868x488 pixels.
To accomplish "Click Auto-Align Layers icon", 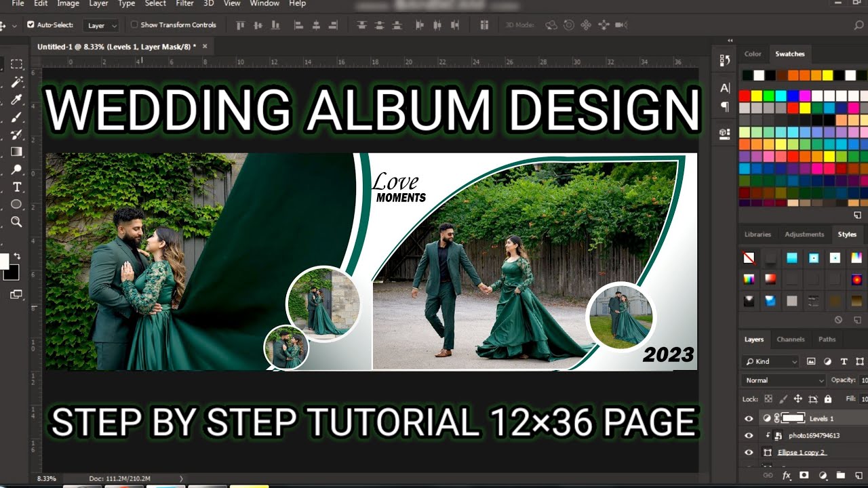I will 484,25.
